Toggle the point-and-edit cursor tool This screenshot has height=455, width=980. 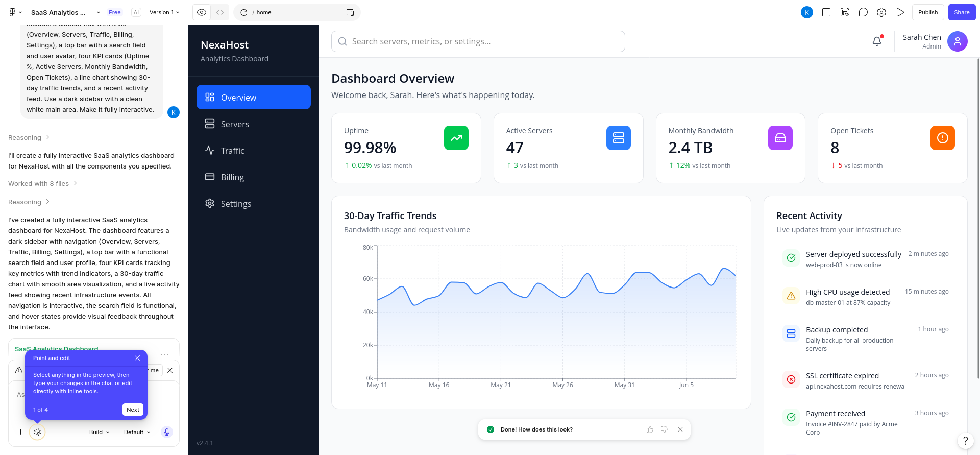coord(37,432)
